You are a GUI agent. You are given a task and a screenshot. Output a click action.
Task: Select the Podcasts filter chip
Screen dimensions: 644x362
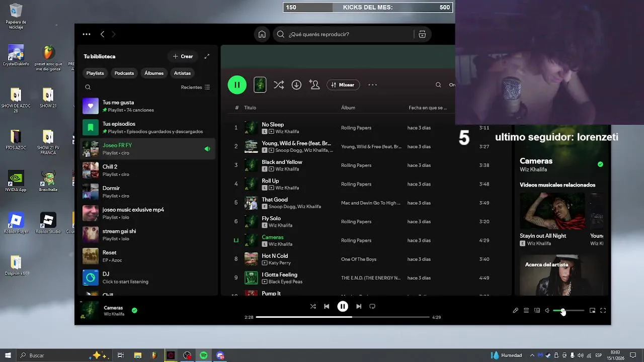coord(124,73)
